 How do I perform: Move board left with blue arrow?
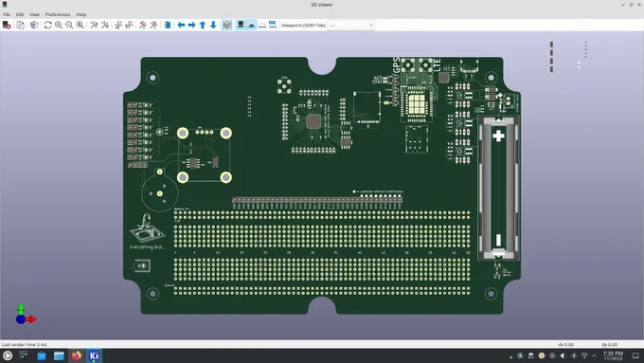click(181, 25)
